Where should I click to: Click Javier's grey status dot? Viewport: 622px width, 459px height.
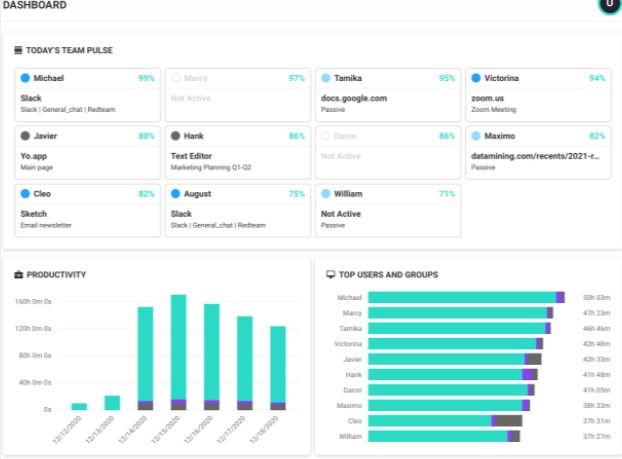coord(25,136)
